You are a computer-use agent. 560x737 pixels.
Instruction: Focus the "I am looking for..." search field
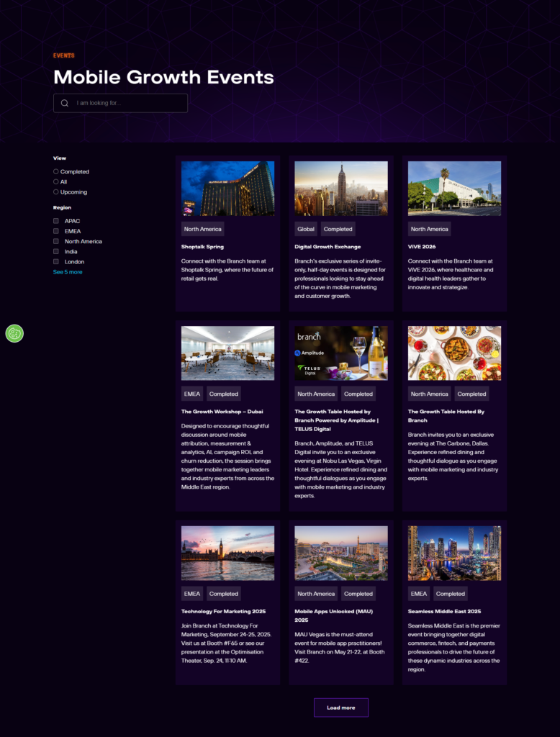click(130, 103)
